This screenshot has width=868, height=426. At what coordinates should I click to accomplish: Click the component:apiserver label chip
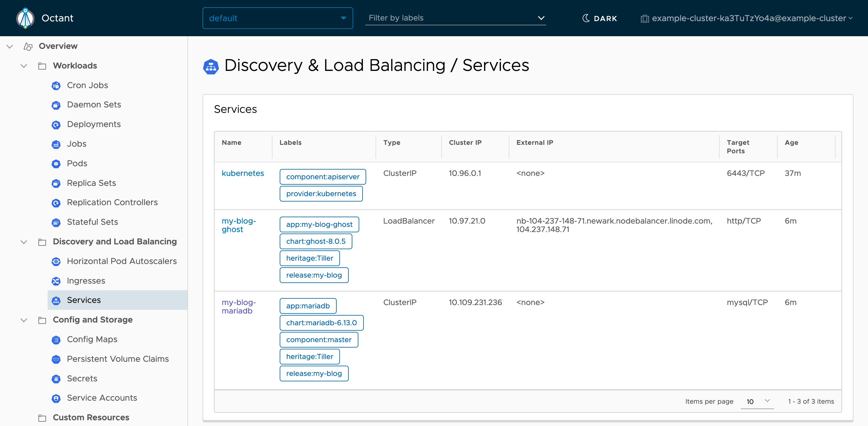[322, 177]
